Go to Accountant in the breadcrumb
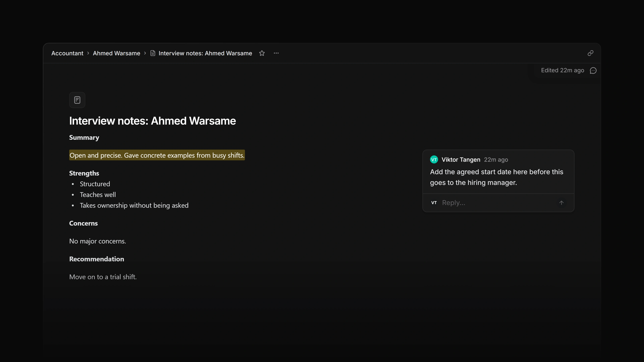Image resolution: width=644 pixels, height=362 pixels. click(67, 53)
